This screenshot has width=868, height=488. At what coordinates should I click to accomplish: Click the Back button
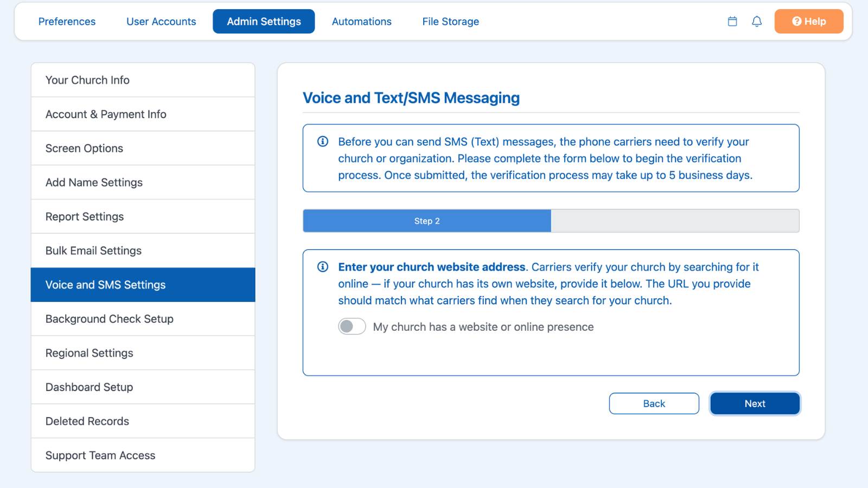[654, 403]
